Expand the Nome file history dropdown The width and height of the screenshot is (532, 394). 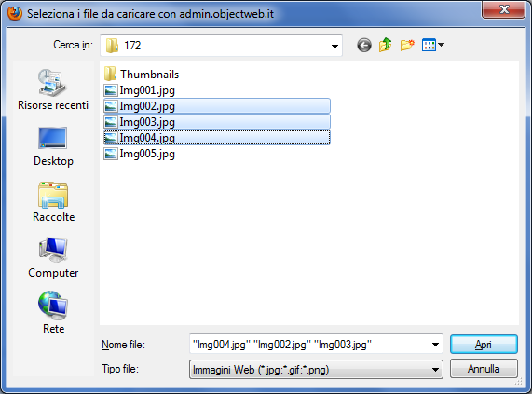435,345
